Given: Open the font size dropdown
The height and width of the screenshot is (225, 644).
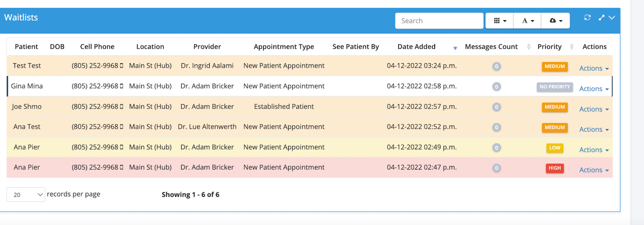Looking at the screenshot, I should coord(528,21).
